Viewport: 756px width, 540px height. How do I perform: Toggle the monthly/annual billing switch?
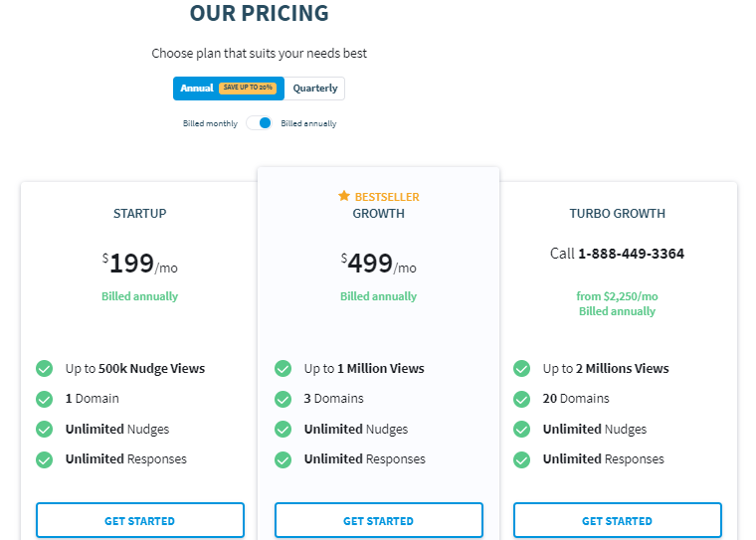coord(259,123)
